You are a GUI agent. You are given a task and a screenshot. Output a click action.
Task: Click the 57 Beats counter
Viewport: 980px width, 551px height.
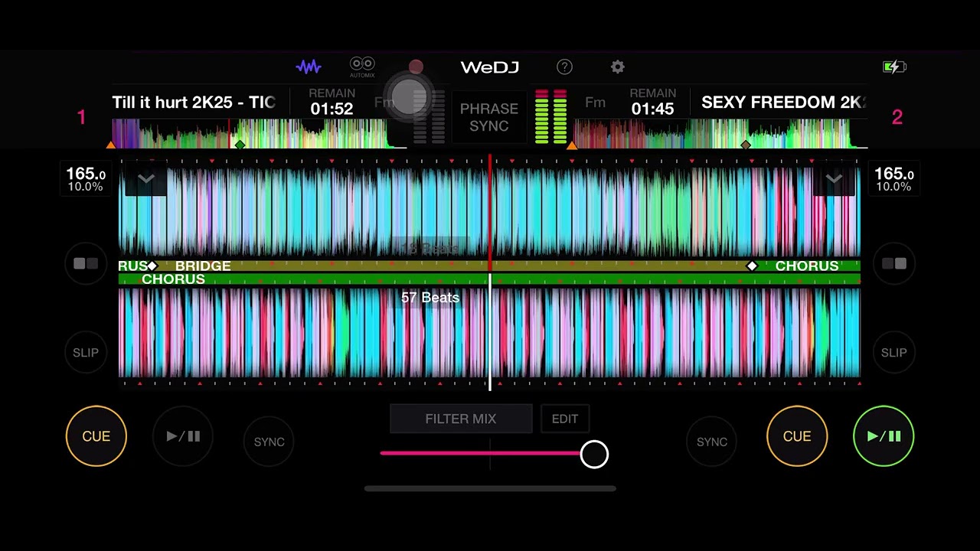[430, 298]
